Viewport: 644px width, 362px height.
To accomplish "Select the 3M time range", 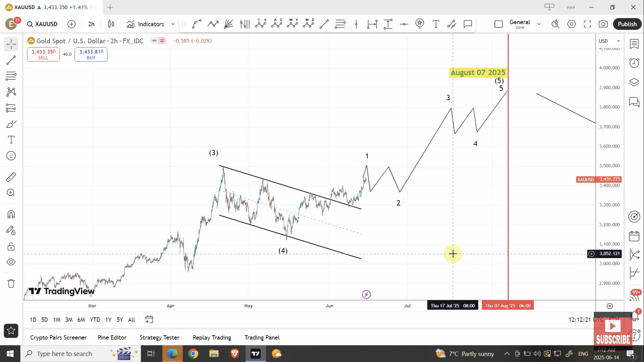I will point(69,320).
